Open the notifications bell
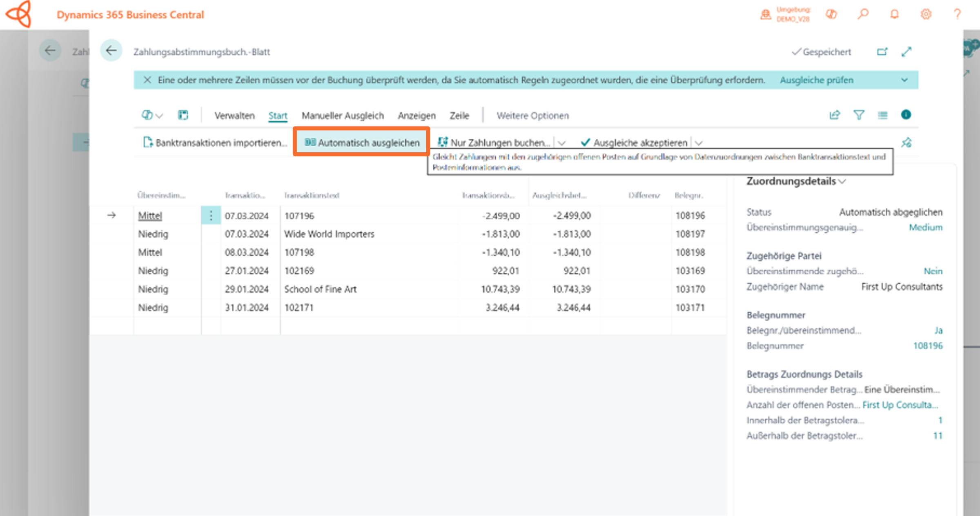Image resolution: width=980 pixels, height=516 pixels. (894, 14)
